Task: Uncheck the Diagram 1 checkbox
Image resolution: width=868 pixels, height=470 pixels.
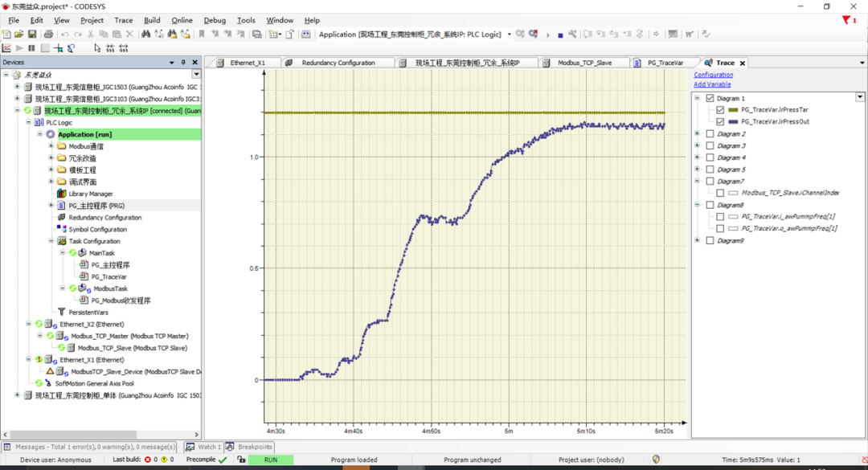Action: [x=710, y=98]
